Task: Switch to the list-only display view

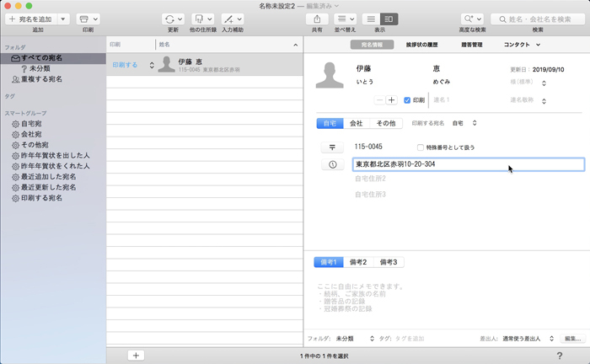Action: (x=371, y=19)
